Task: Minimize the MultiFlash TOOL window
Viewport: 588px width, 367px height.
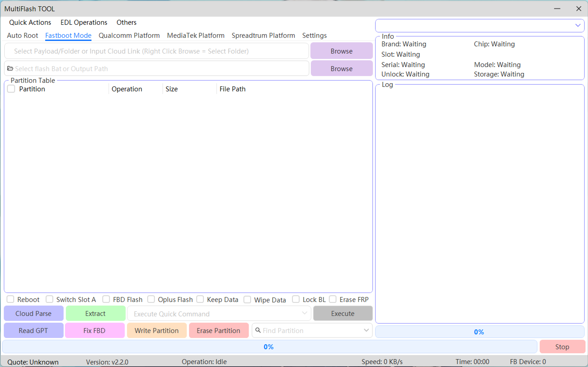Action: coord(557,9)
